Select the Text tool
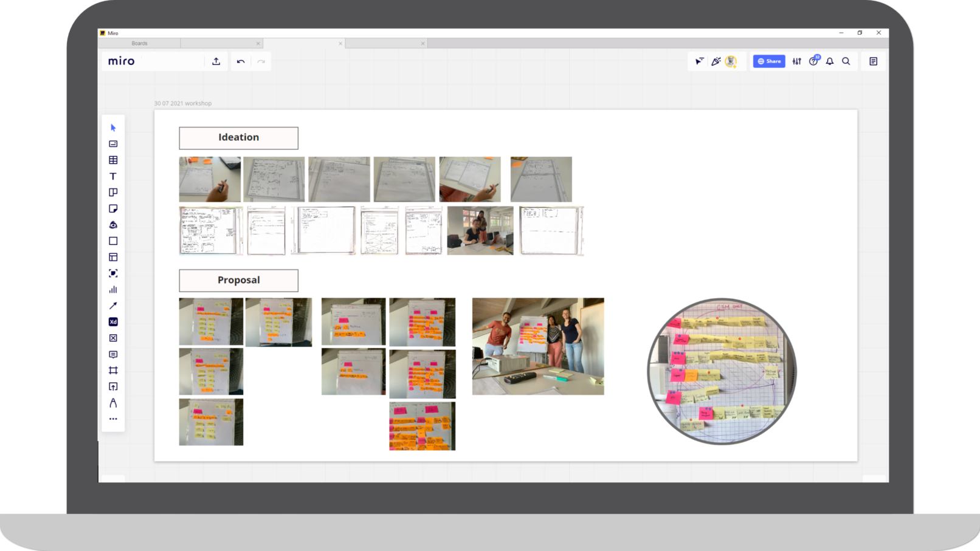 113,176
